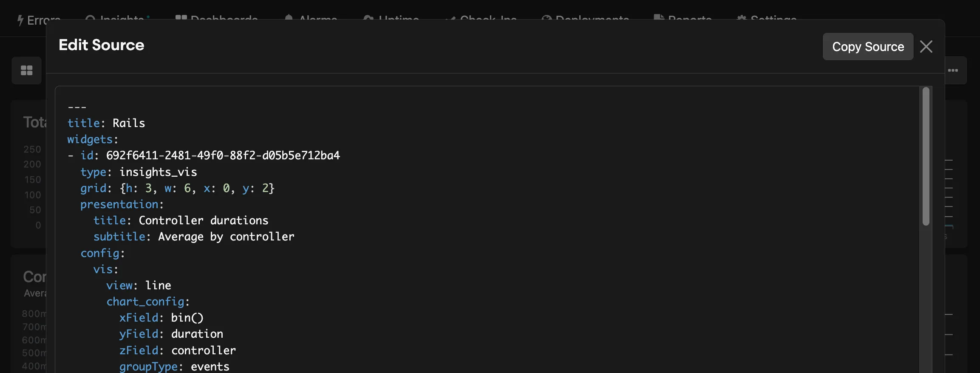Click the grid {h: 3, w: 6} line

[178, 188]
